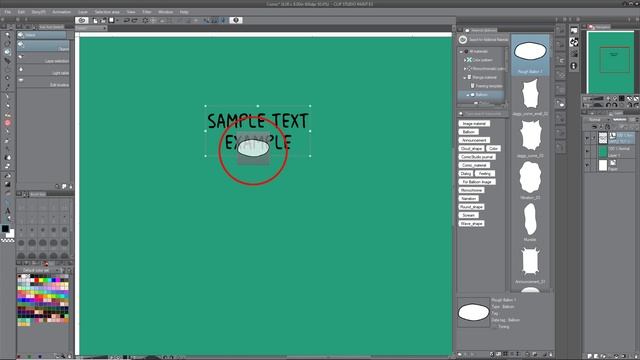Click the Feeling tag

pos(484,173)
